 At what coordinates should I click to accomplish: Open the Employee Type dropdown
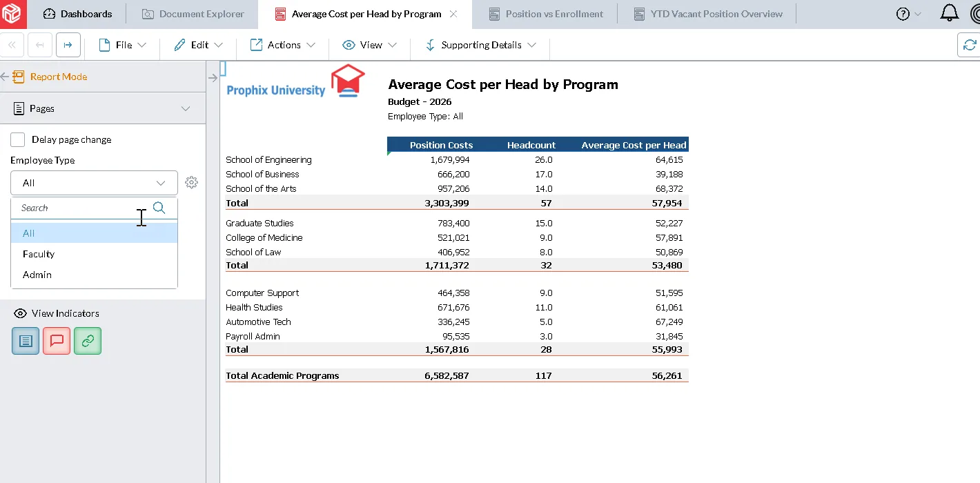94,183
